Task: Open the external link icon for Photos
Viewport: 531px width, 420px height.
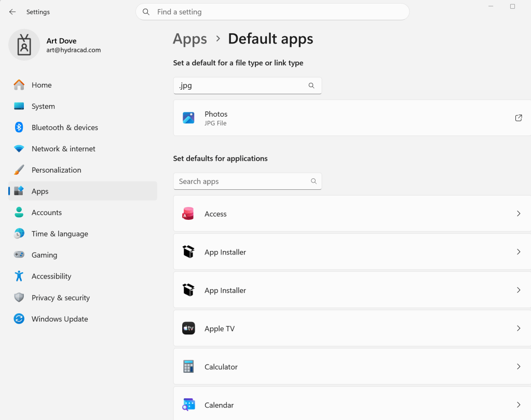Action: click(x=518, y=118)
